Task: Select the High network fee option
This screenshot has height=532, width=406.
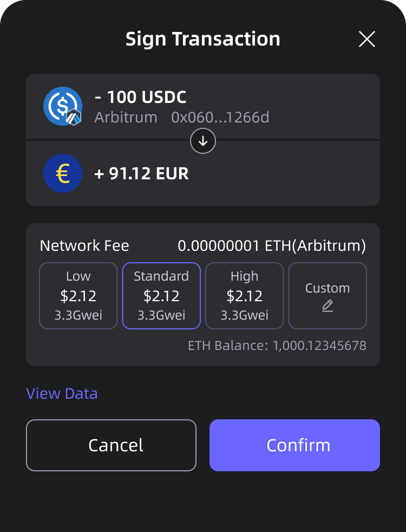Action: (245, 296)
